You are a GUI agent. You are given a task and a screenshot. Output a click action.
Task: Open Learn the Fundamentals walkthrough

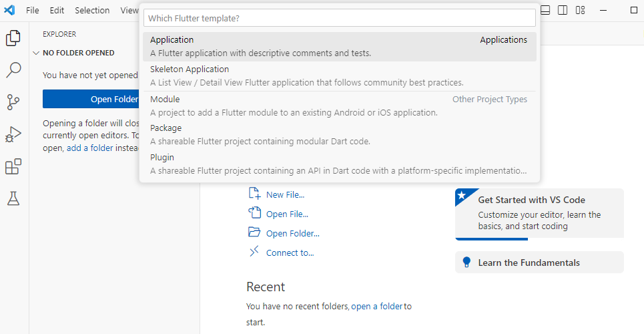(539, 263)
